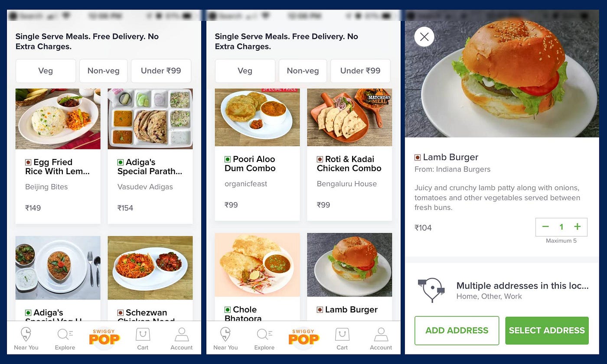
Task: Click the SELECT ADDRESS button
Action: (x=547, y=331)
